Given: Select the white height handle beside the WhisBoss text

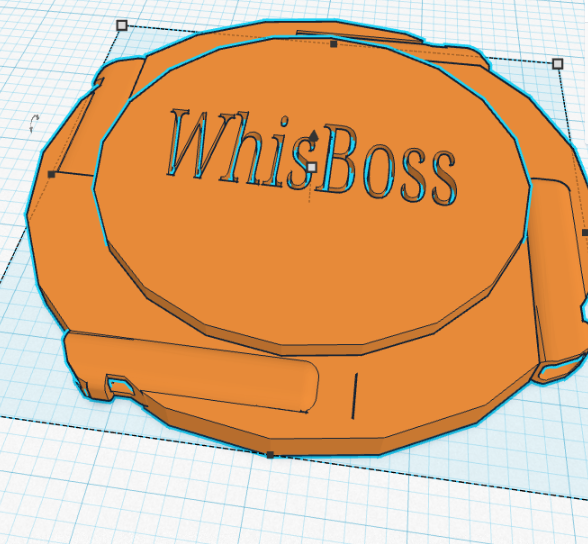Looking at the screenshot, I should pyautogui.click(x=312, y=167).
